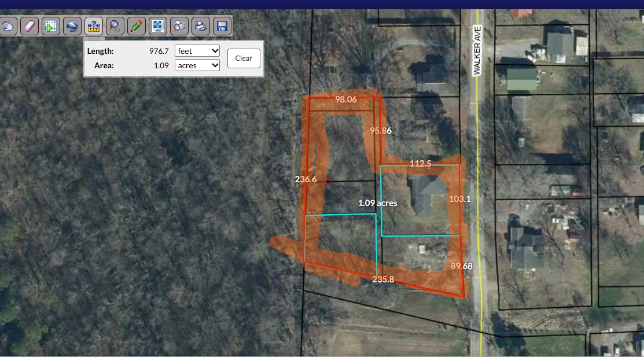The height and width of the screenshot is (357, 644).
Task: Open the length units dropdown showing feet
Action: [x=197, y=51]
